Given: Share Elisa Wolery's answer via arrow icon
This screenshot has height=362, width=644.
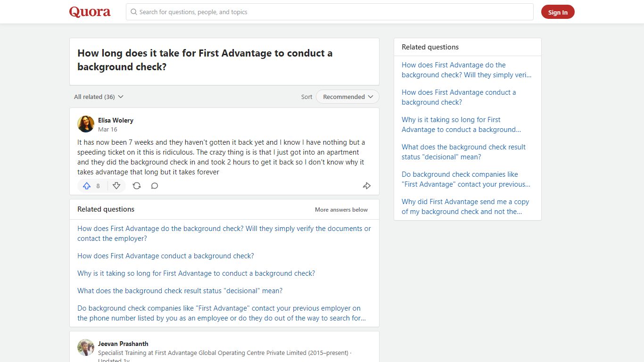Looking at the screenshot, I should pos(367,186).
